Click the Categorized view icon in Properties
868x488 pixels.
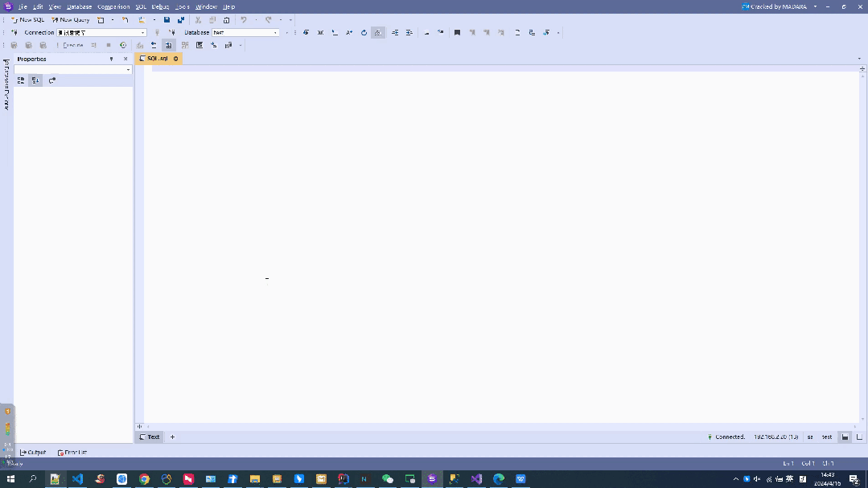21,80
